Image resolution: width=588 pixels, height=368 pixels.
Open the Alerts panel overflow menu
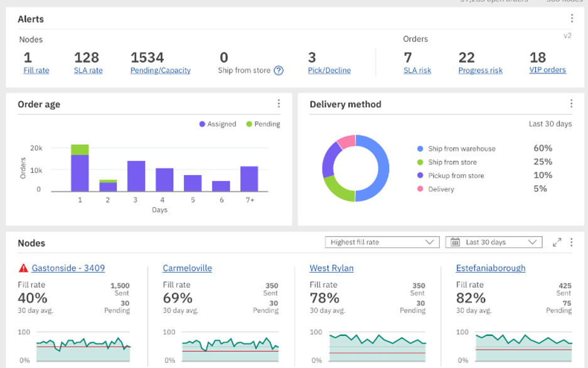(x=572, y=19)
